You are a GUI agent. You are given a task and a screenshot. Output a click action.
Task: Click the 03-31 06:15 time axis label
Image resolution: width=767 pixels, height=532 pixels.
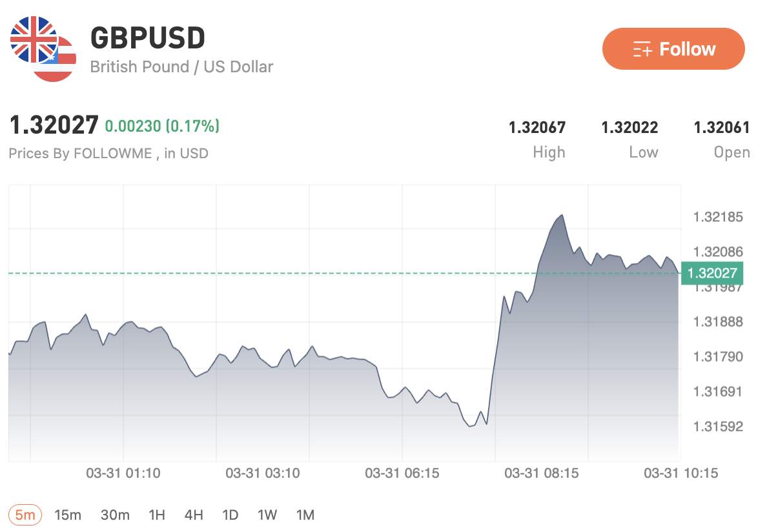(402, 473)
